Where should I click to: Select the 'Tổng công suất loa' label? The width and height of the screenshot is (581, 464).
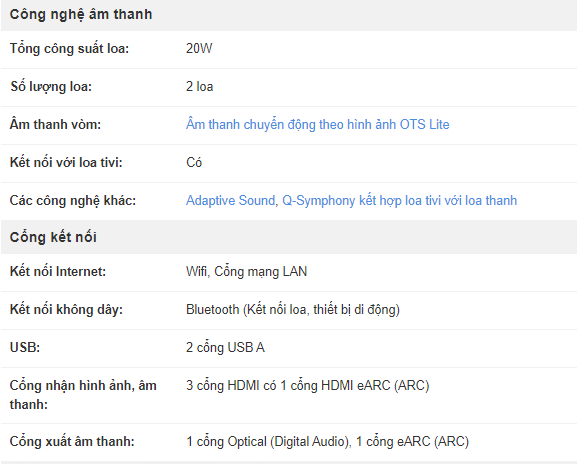click(69, 49)
